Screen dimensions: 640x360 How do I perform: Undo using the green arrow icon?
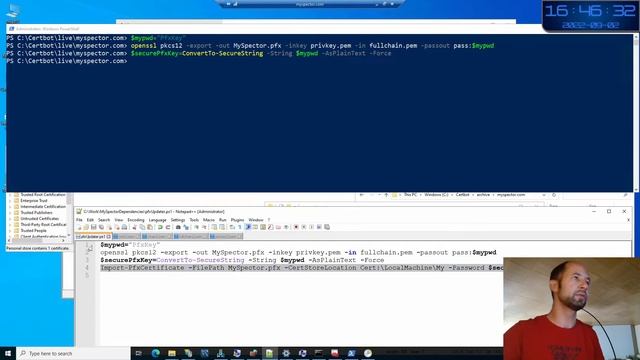coord(160,227)
